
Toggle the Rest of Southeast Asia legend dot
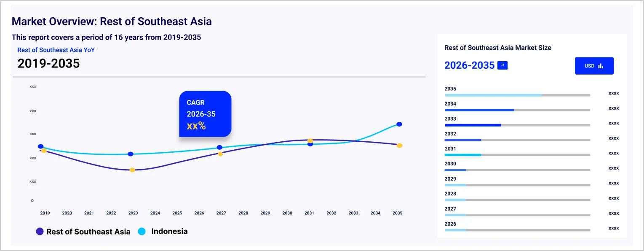pos(40,232)
